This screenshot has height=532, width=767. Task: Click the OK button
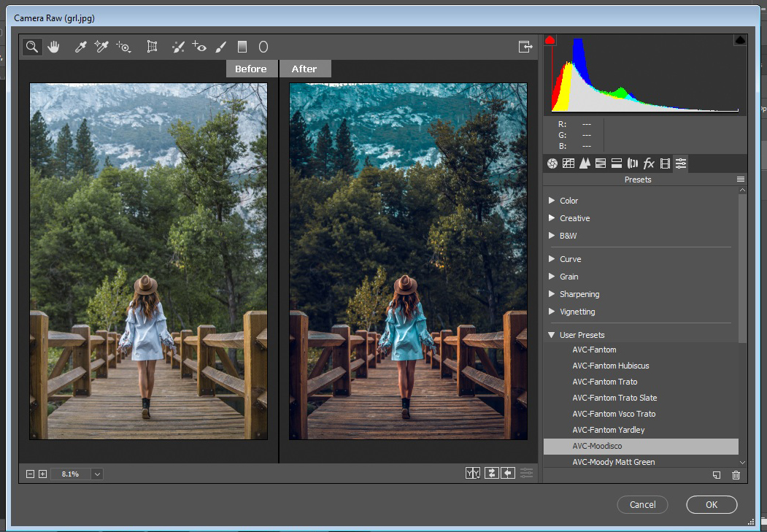[x=712, y=504]
